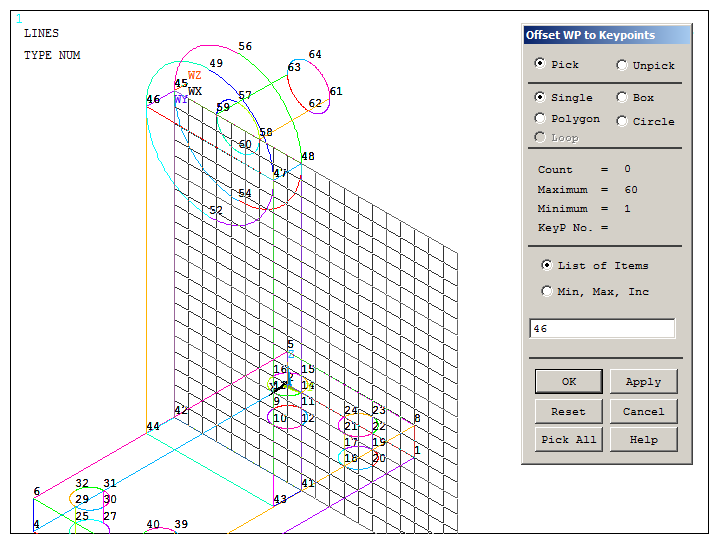Click the Pick All button

click(568, 440)
